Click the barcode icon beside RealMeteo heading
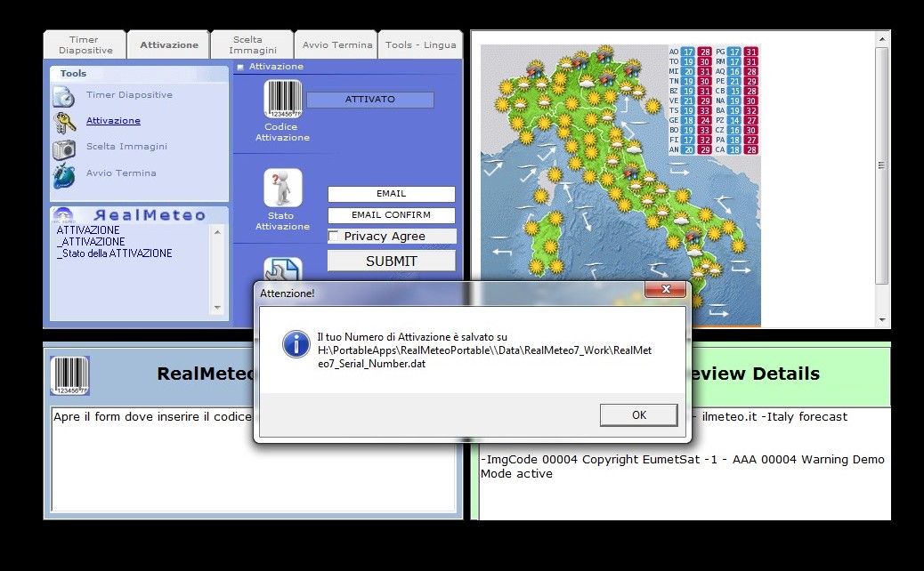The image size is (924, 571). point(69,375)
